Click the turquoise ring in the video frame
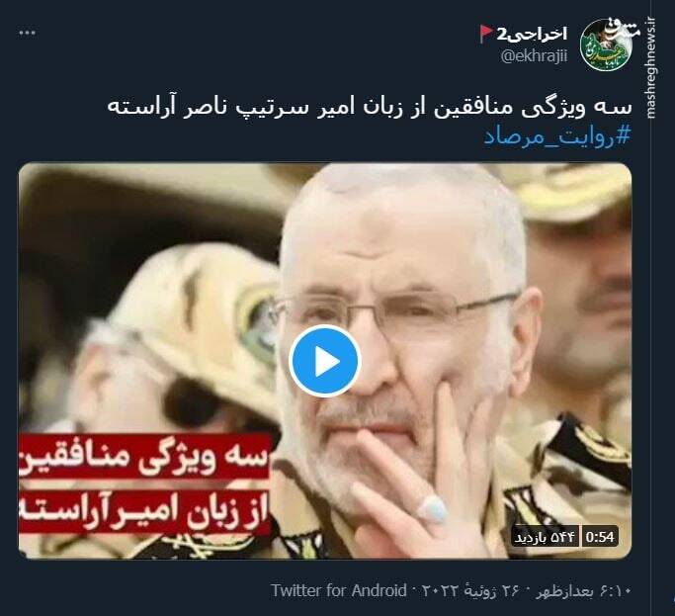 433,509
